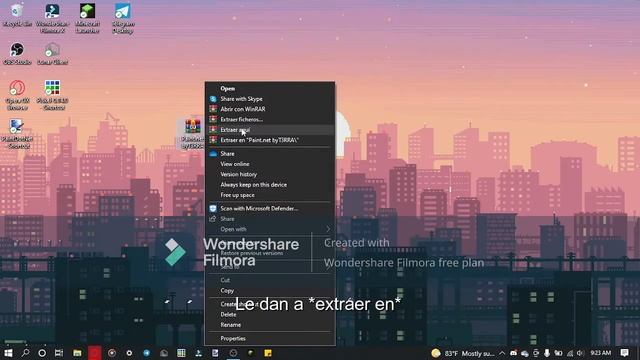Open Cortana circle on the taskbar

[x=42, y=353]
